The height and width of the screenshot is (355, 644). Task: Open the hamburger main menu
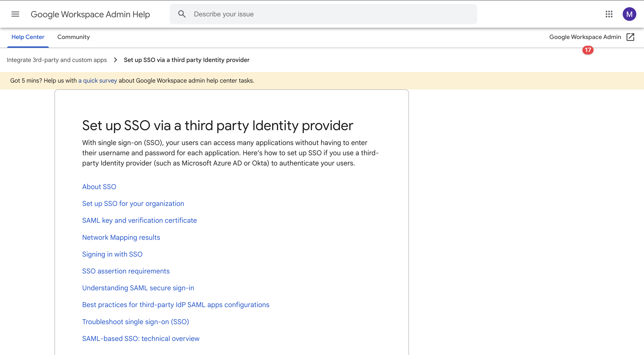(15, 14)
